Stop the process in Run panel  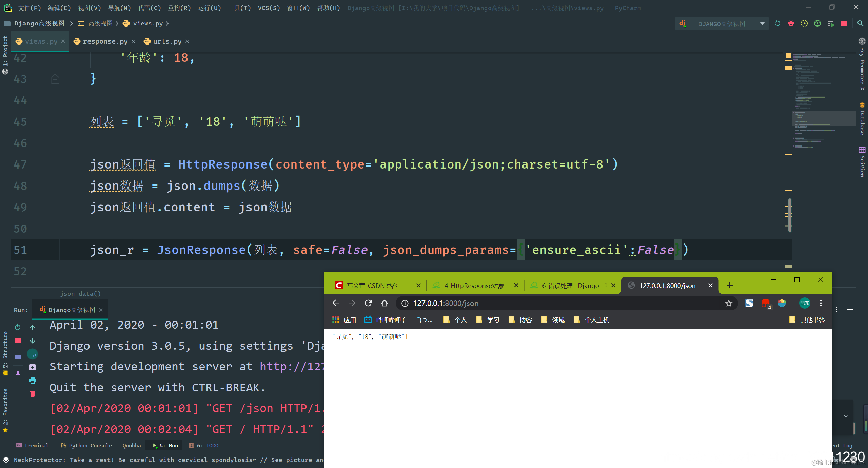[18, 340]
